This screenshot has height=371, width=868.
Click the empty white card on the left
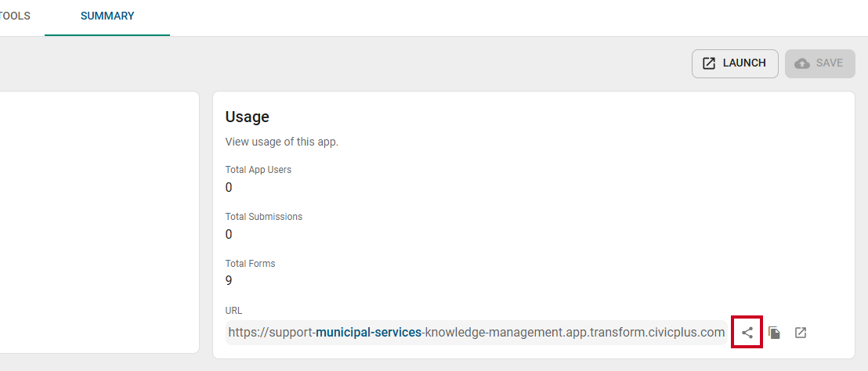click(99, 222)
